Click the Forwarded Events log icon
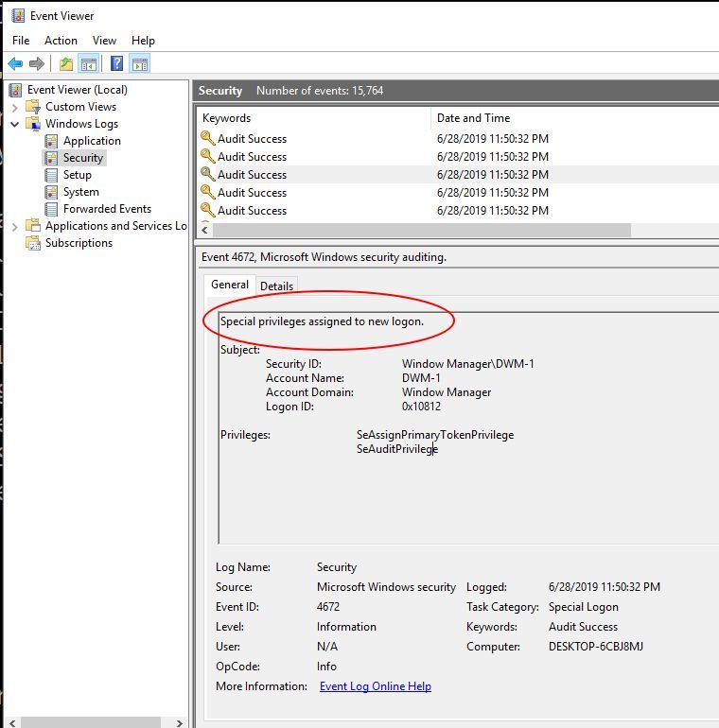The width and height of the screenshot is (719, 728). tap(51, 209)
